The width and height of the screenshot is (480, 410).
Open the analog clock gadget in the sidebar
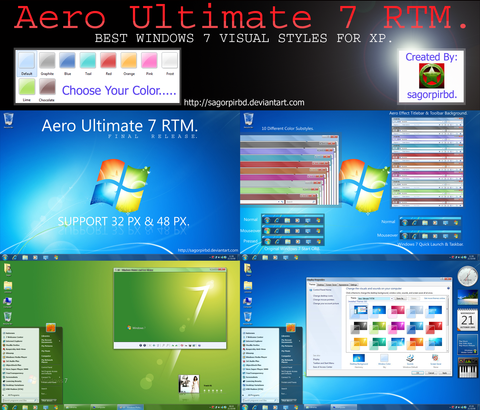[x=467, y=276]
